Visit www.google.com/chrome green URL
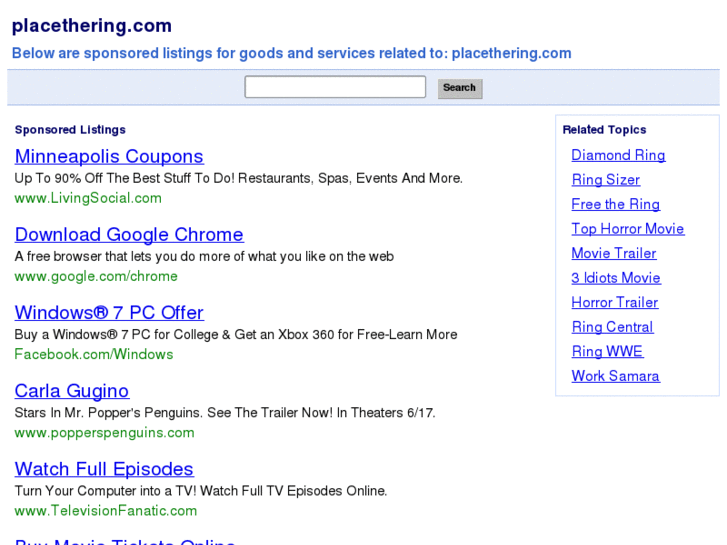The image size is (727, 545). click(x=96, y=276)
